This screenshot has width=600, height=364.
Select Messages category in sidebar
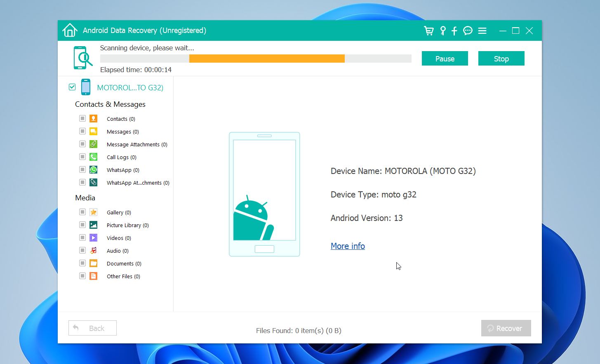click(122, 132)
